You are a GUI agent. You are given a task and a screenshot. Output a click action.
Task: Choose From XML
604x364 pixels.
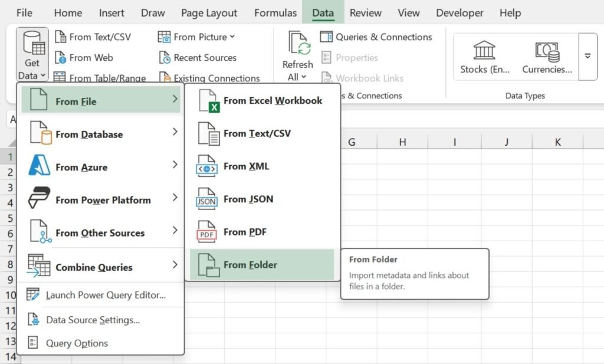(262, 166)
